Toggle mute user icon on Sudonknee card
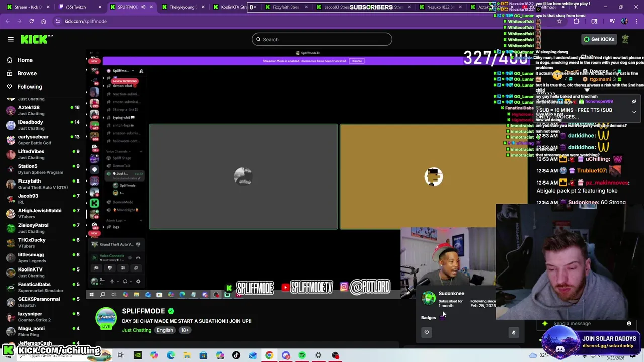This screenshot has height=362, width=644. click(513, 332)
